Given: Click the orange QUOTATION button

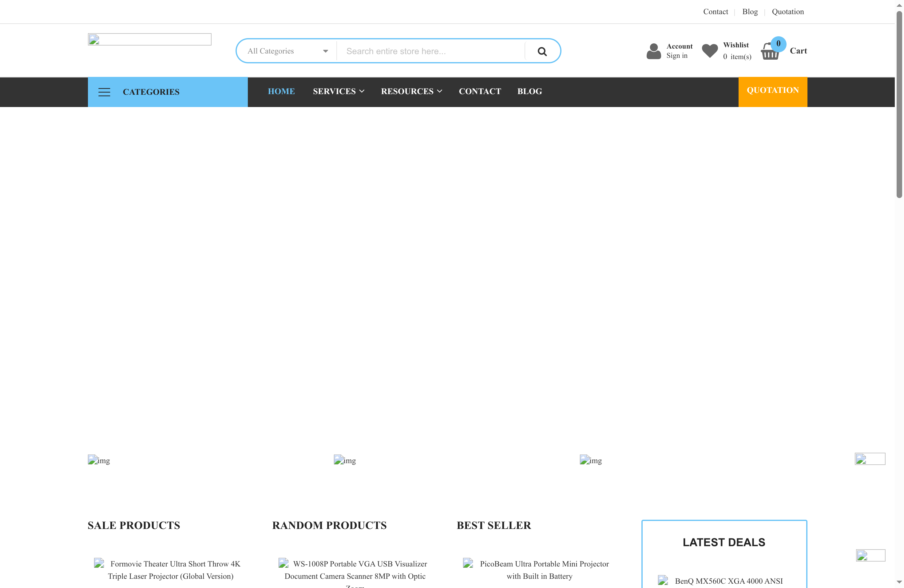Looking at the screenshot, I should point(773,90).
